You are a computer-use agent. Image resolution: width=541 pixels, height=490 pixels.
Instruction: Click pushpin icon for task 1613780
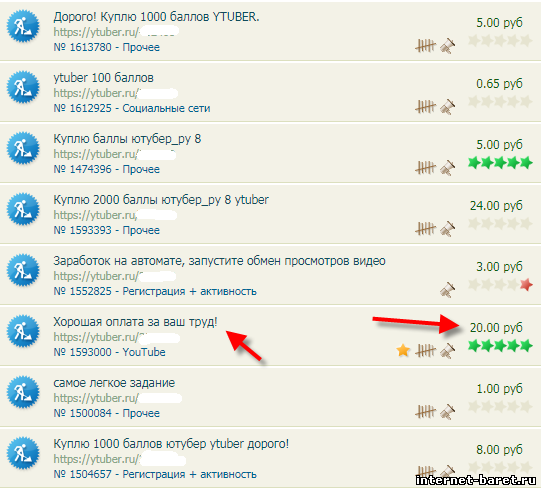[447, 46]
